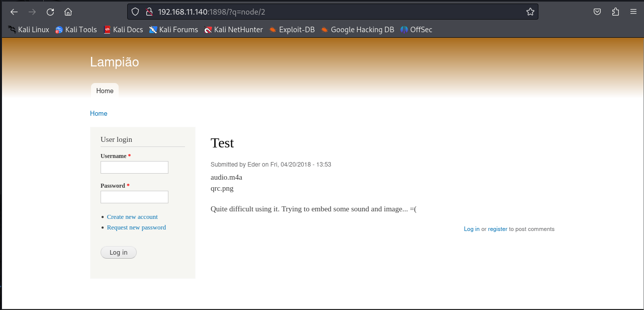Click the browser back arrow button

tap(14, 12)
